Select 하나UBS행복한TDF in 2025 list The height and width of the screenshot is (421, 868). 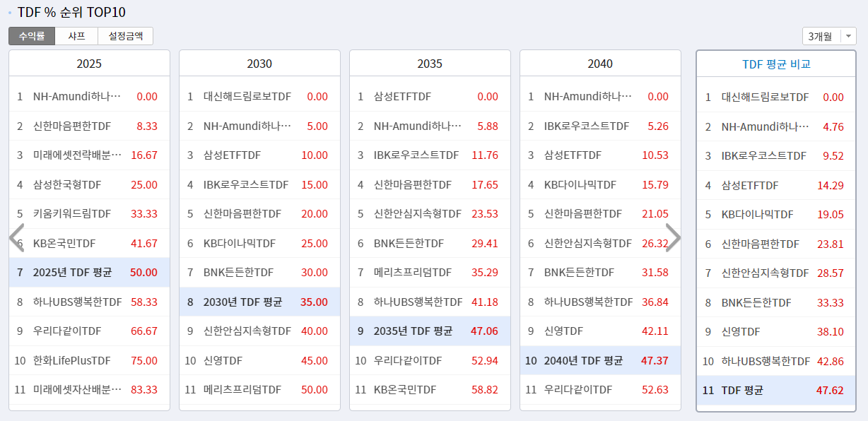tap(89, 302)
